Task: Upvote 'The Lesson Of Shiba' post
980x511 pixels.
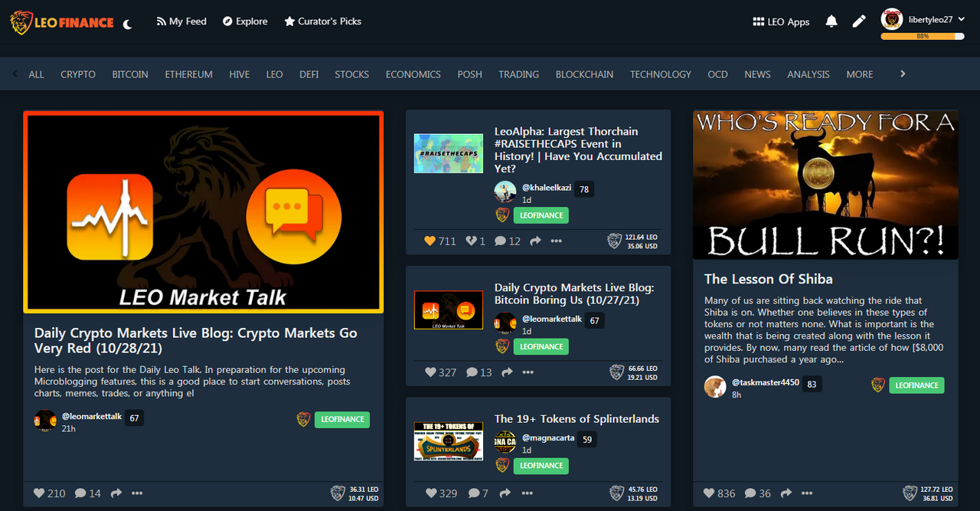Action: point(710,493)
